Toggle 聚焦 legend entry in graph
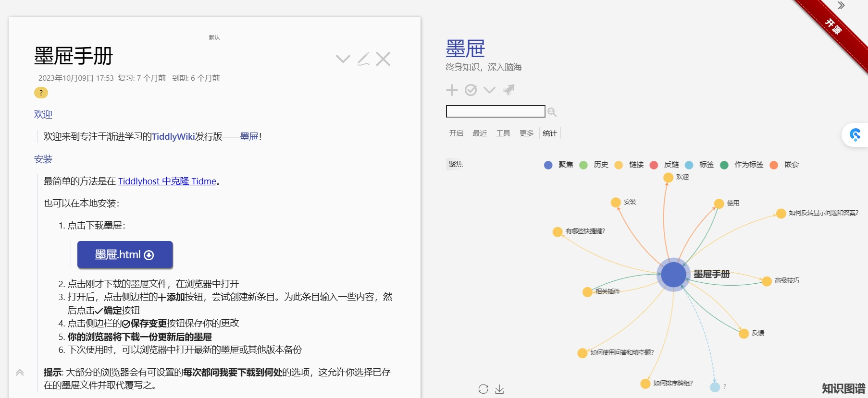868x398 pixels. click(x=558, y=165)
